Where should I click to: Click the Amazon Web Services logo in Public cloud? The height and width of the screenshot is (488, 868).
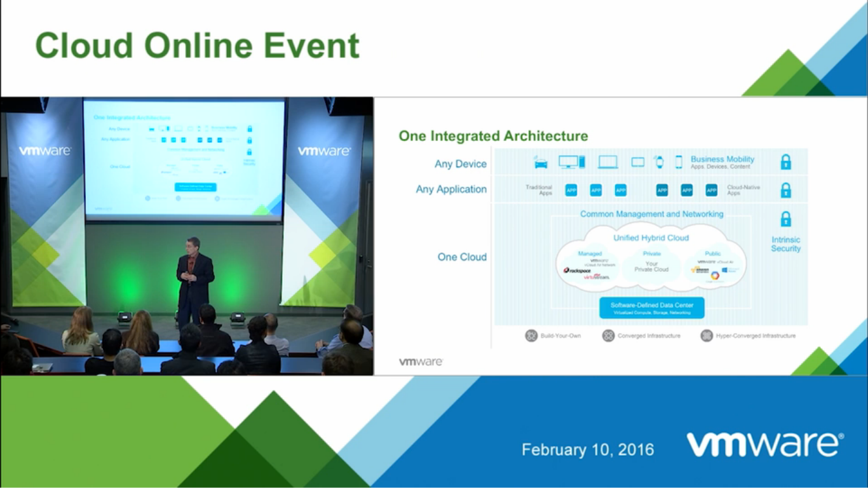click(x=700, y=270)
